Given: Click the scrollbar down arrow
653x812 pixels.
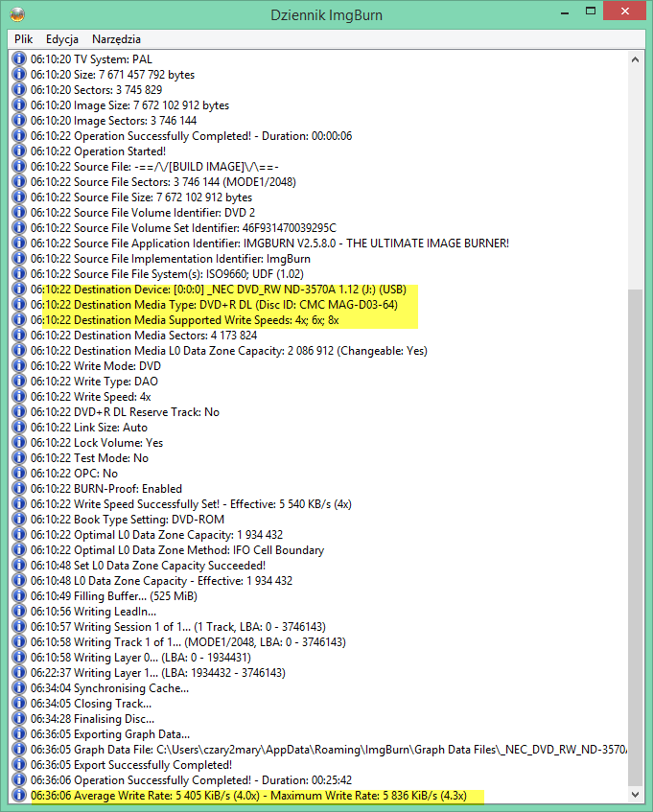Looking at the screenshot, I should point(636,795).
